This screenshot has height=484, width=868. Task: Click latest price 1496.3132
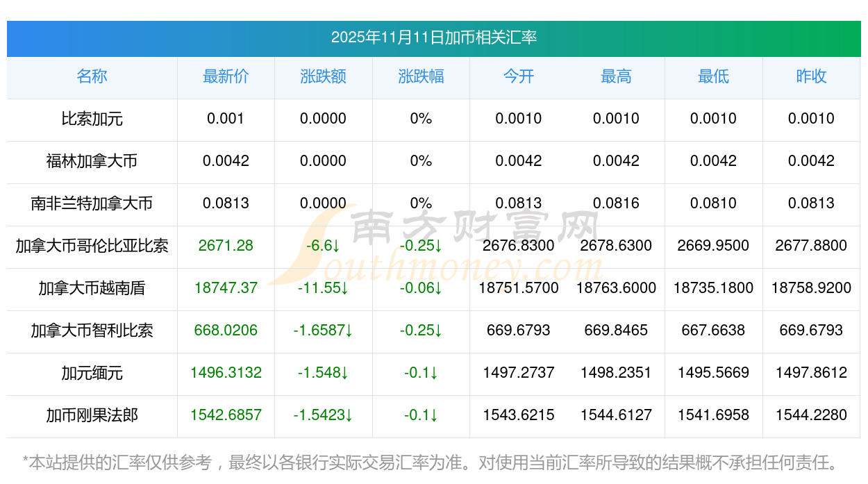pos(226,373)
